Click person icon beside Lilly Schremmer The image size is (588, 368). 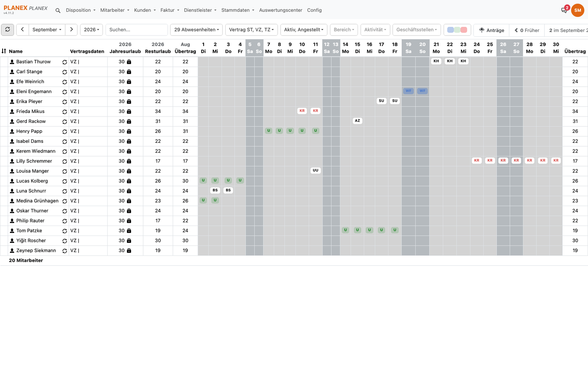pos(12,161)
